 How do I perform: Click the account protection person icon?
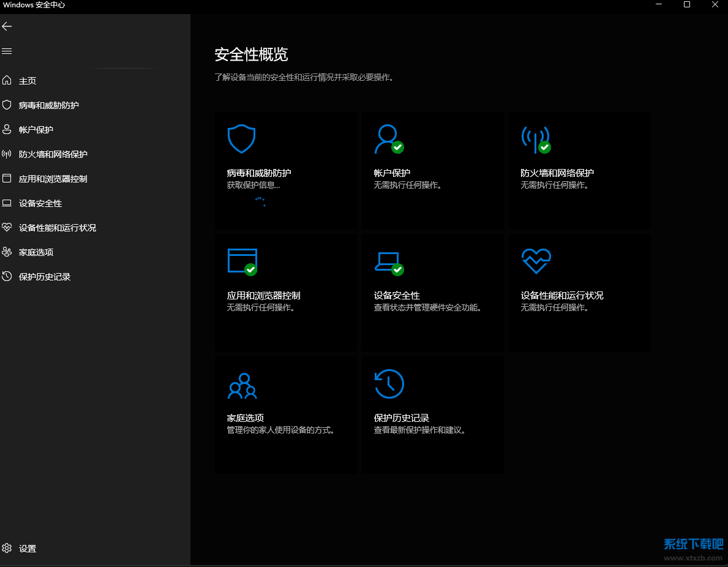[x=388, y=138]
